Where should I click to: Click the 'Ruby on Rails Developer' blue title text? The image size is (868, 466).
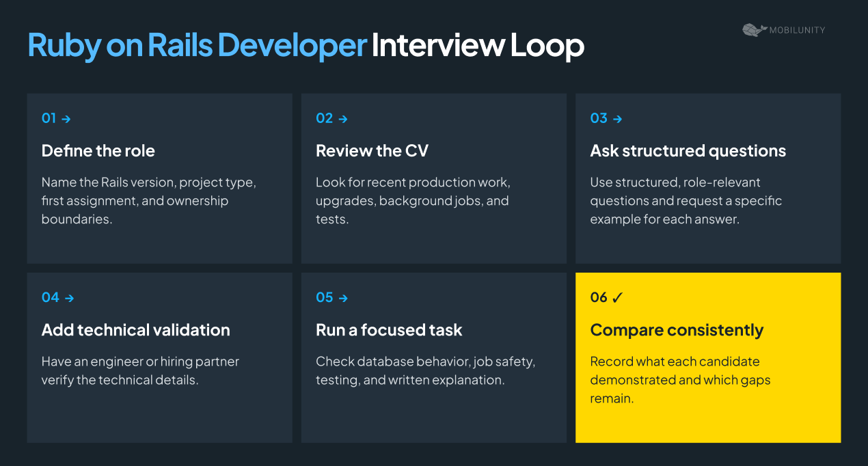coord(198,46)
